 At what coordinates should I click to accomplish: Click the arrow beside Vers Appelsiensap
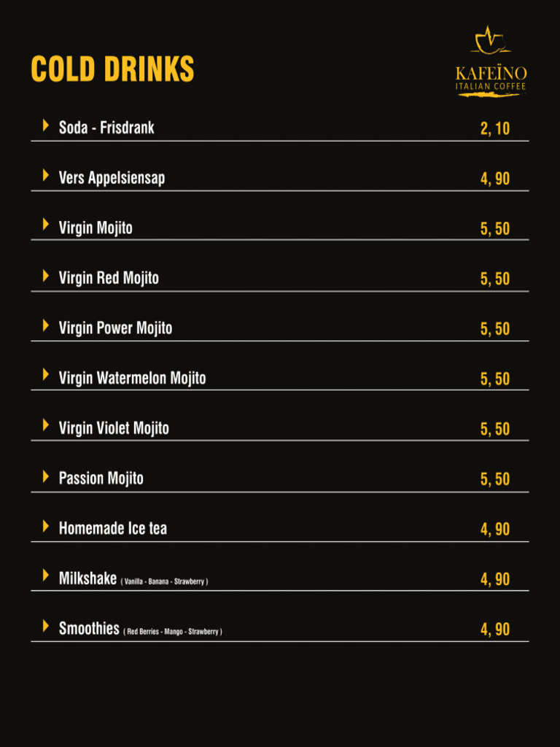(x=46, y=175)
